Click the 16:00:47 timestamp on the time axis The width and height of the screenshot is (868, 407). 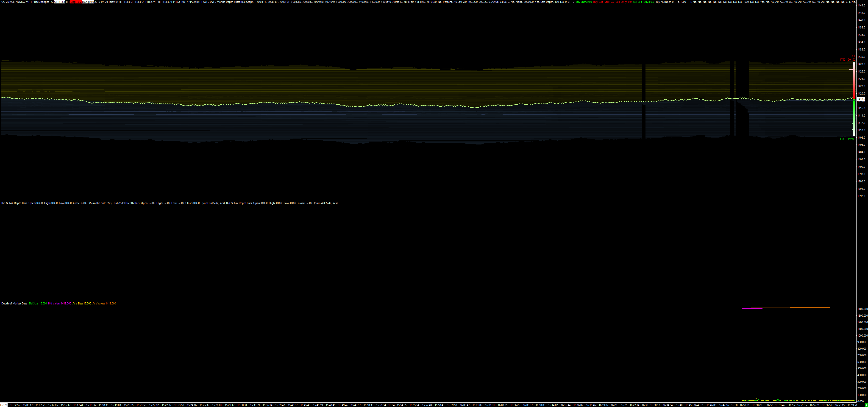point(465,405)
